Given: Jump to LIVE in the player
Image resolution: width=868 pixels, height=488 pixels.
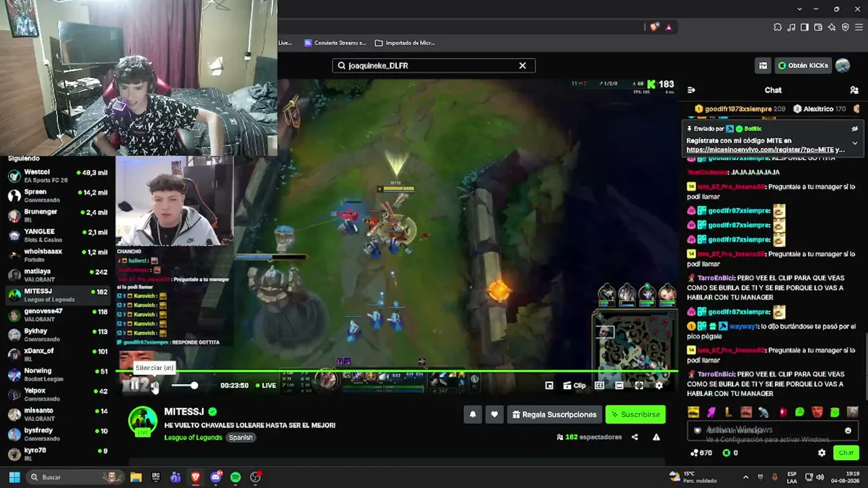Looking at the screenshot, I should (265, 386).
